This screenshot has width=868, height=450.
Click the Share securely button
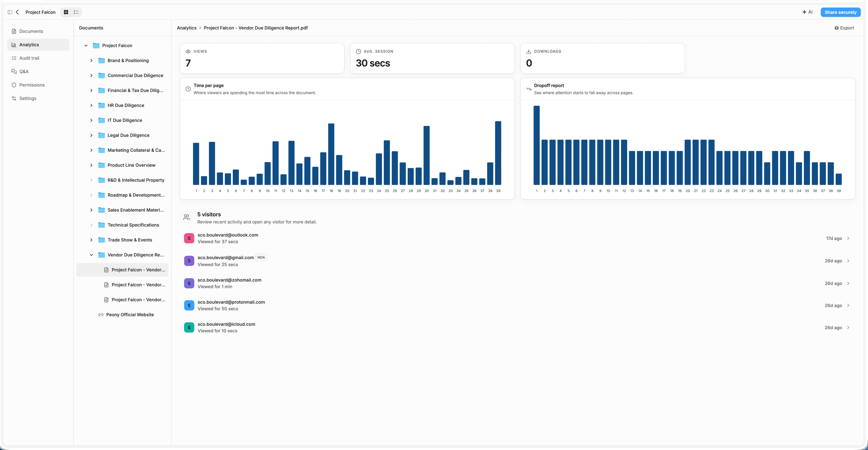click(x=841, y=12)
